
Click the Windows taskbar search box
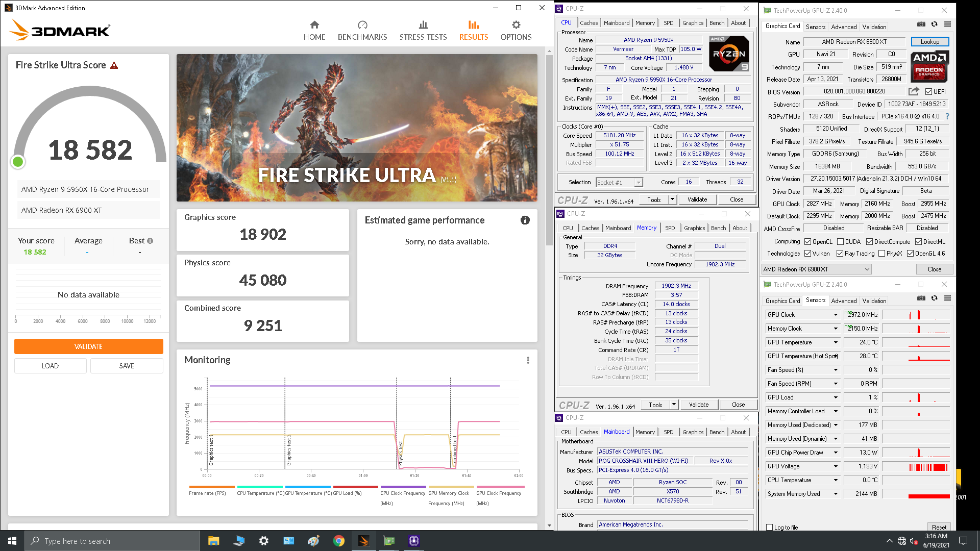point(112,541)
